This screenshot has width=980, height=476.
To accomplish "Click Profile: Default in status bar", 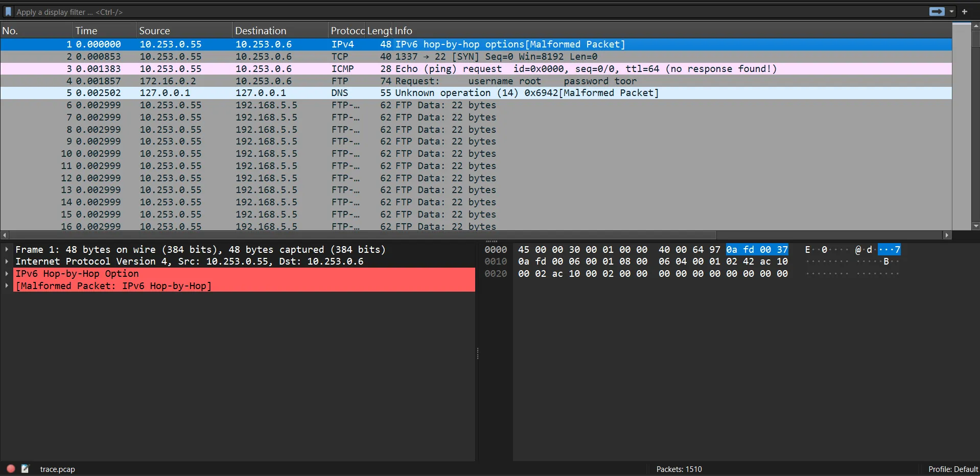I will pyautogui.click(x=952, y=469).
